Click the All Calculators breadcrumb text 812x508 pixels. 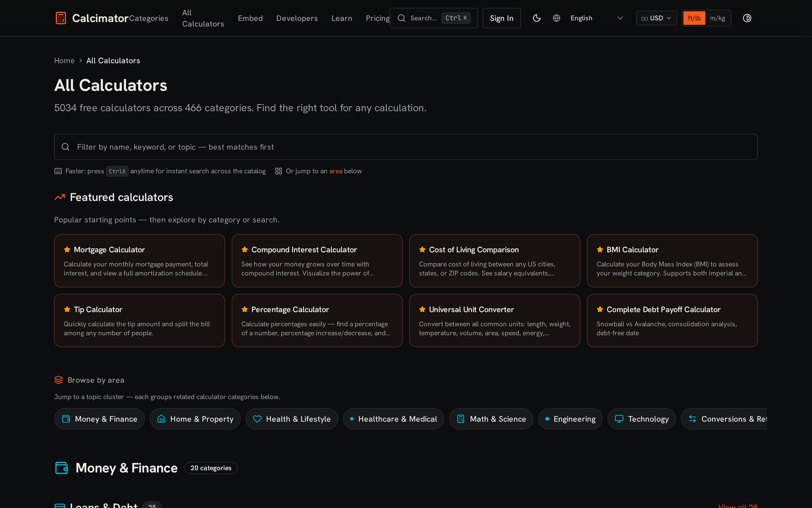(113, 60)
